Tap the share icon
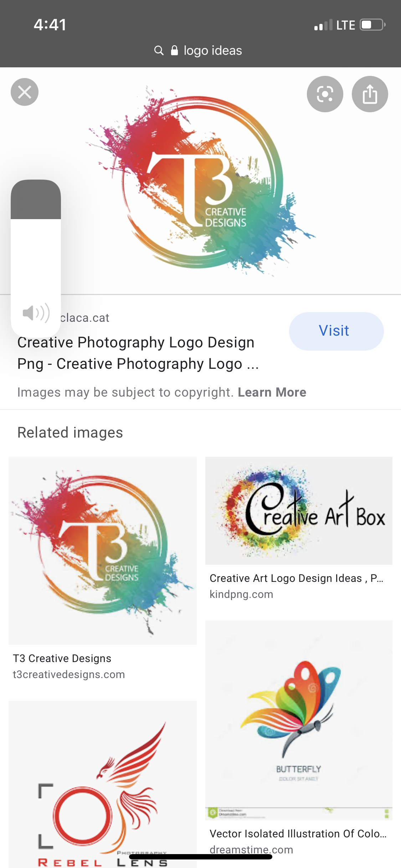 pos(370,94)
